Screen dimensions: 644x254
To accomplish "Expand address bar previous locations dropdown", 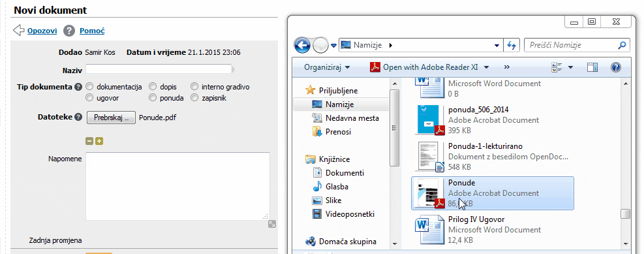I will point(497,45).
